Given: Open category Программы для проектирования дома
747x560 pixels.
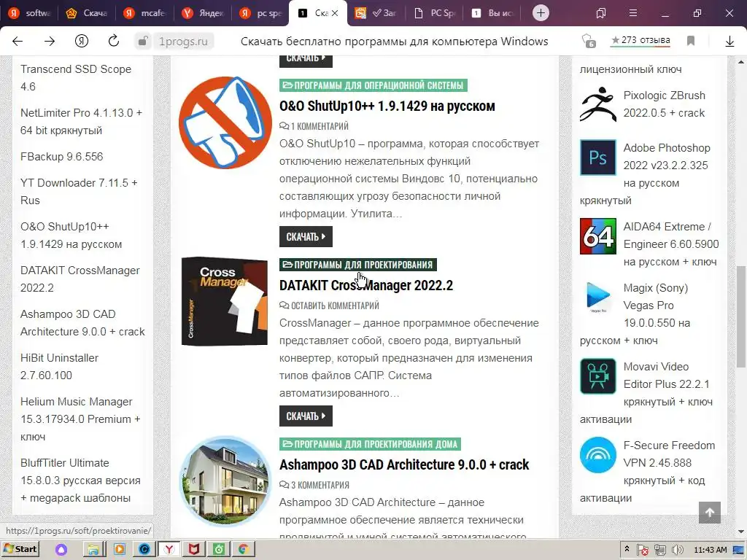Looking at the screenshot, I should click(370, 444).
